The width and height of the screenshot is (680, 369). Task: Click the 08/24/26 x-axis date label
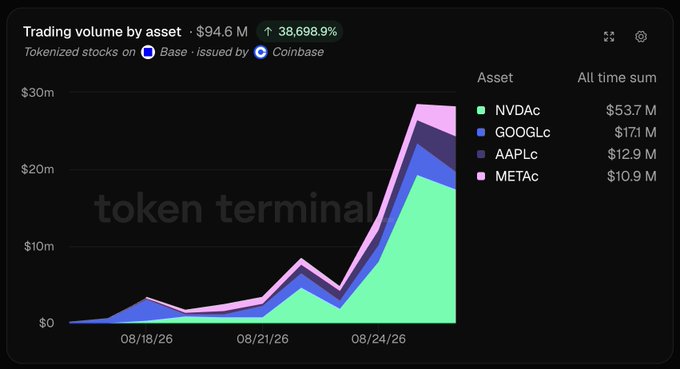click(378, 339)
